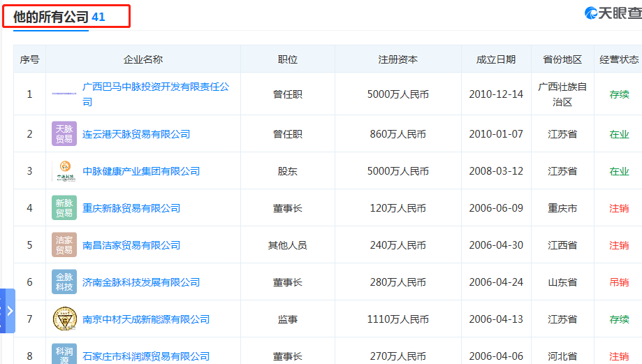Select the 广西壮族自治区 region cell
642x364 pixels.
tap(562, 94)
